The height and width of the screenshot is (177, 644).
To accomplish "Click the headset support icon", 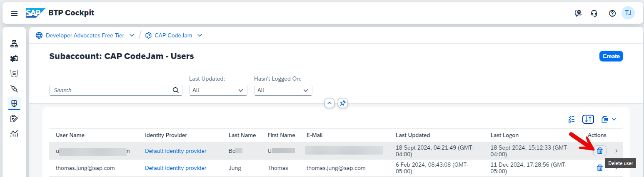I will (x=594, y=13).
